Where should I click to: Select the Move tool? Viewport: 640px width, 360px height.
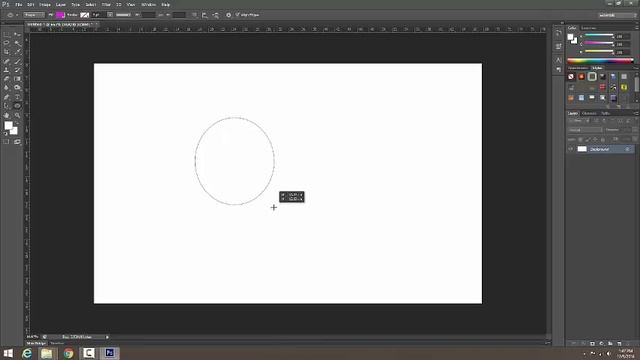[17, 34]
